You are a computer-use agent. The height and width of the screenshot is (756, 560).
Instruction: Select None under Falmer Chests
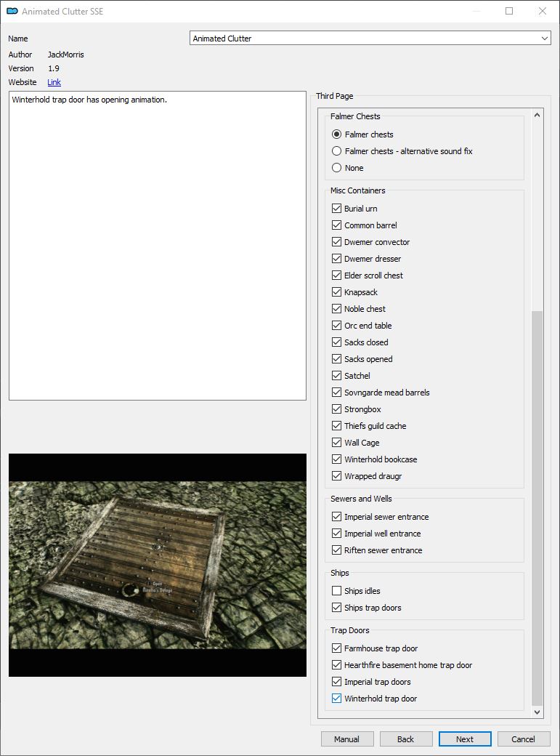click(336, 168)
